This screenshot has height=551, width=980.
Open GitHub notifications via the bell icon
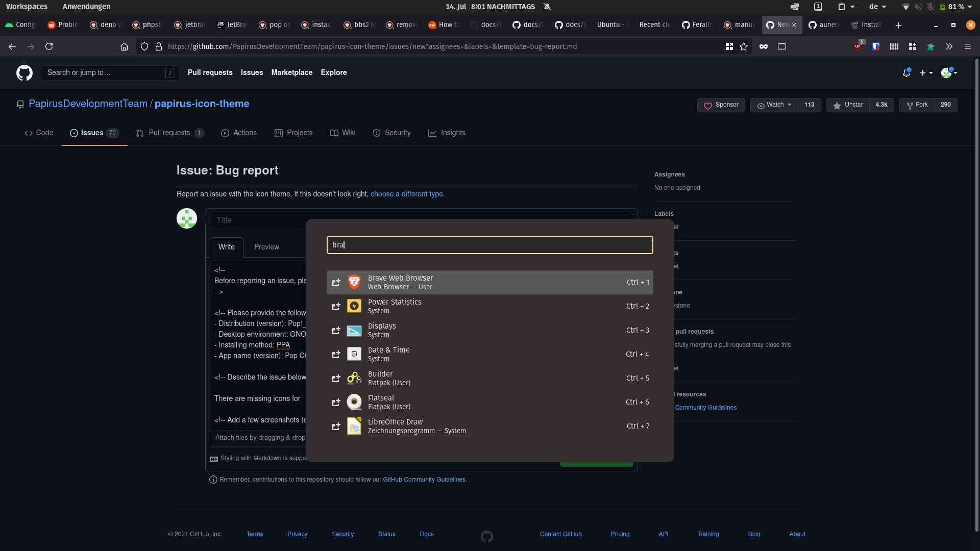pyautogui.click(x=906, y=72)
